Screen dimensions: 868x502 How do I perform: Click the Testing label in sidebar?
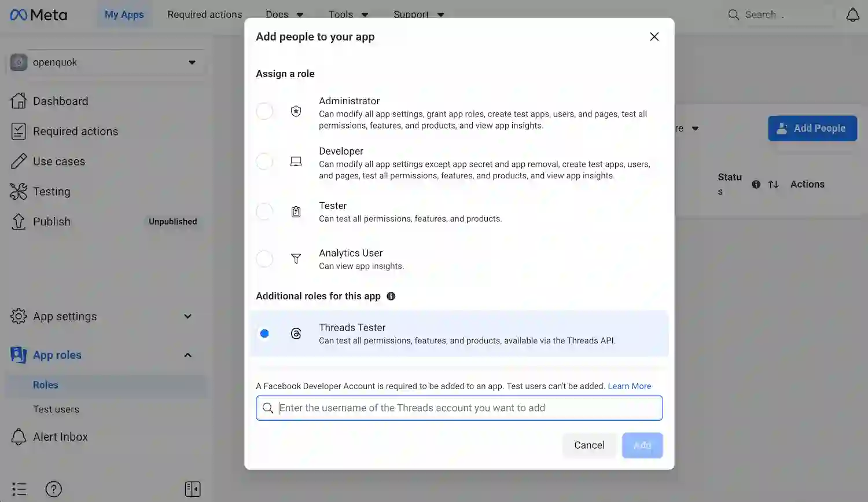[x=52, y=192]
